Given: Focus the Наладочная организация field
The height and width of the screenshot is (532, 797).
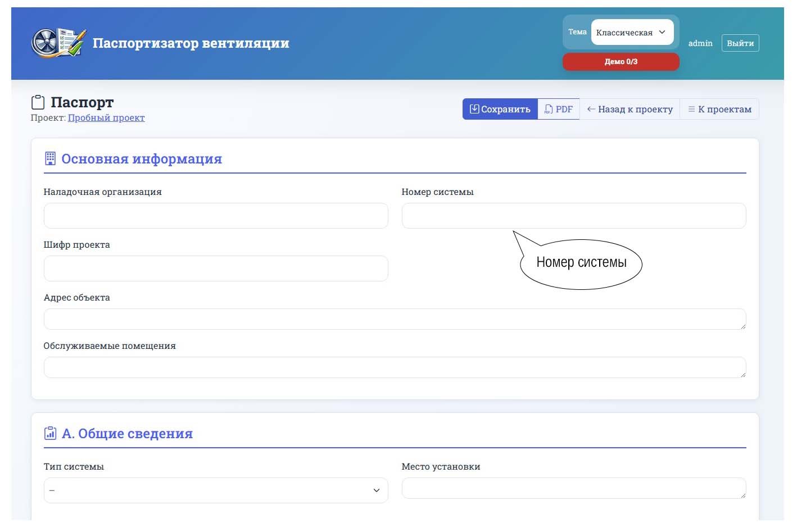Looking at the screenshot, I should click(x=216, y=216).
